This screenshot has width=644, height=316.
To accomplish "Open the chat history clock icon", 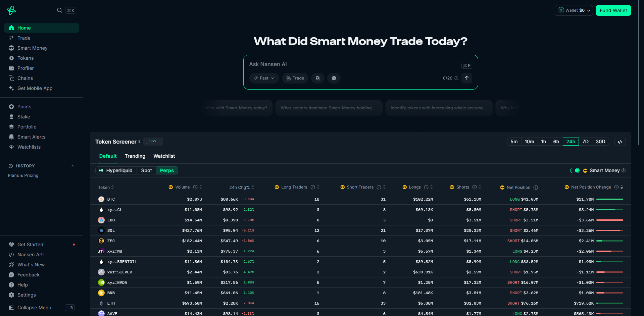I will pyautogui.click(x=334, y=78).
